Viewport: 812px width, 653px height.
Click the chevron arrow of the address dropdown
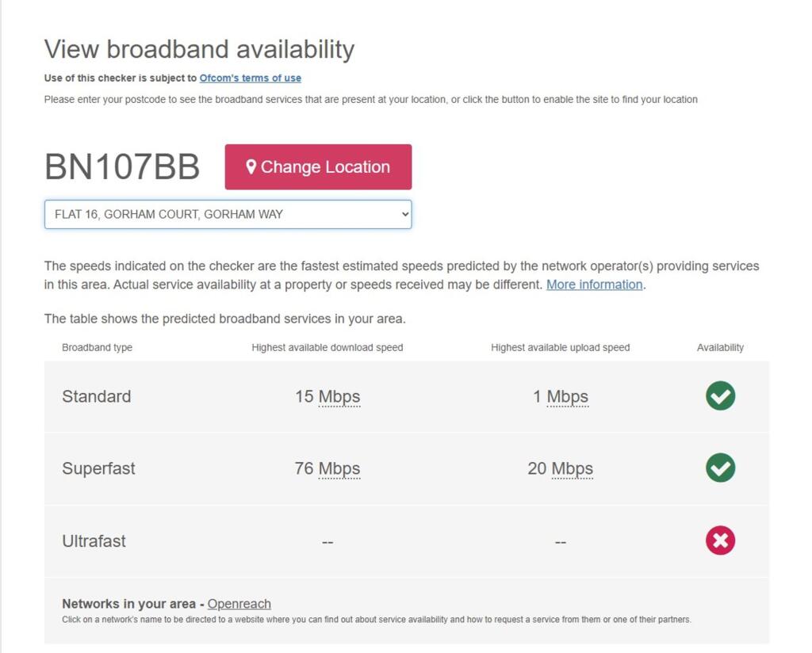coord(404,215)
